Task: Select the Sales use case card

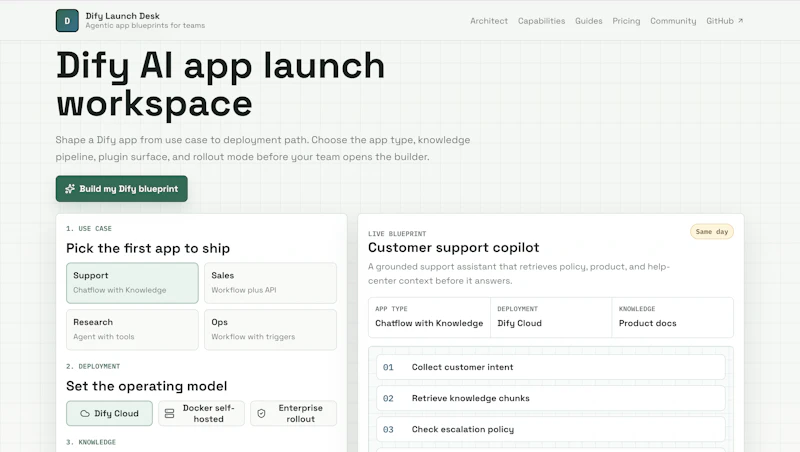Action: pos(270,283)
